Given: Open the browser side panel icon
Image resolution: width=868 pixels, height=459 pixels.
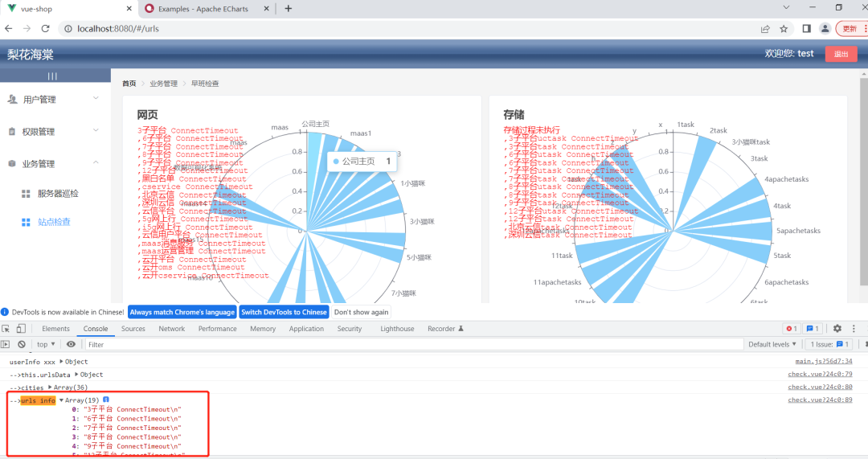Looking at the screenshot, I should 807,29.
